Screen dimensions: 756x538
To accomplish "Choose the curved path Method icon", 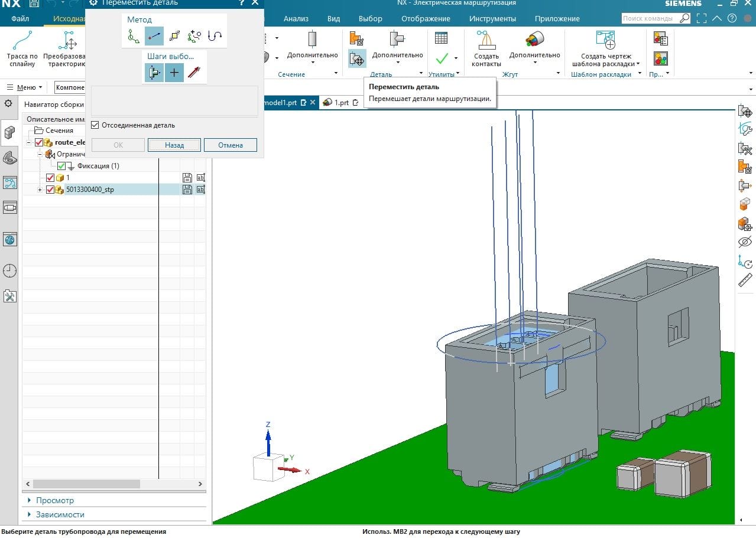I will pos(215,37).
